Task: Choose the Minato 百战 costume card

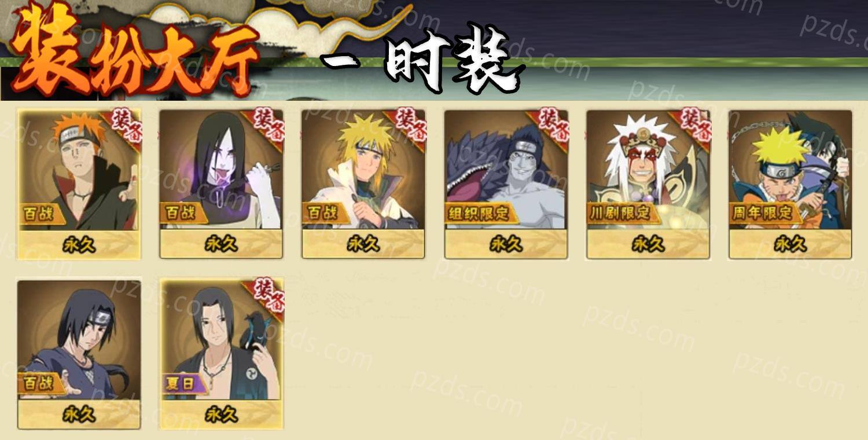Action: [363, 184]
